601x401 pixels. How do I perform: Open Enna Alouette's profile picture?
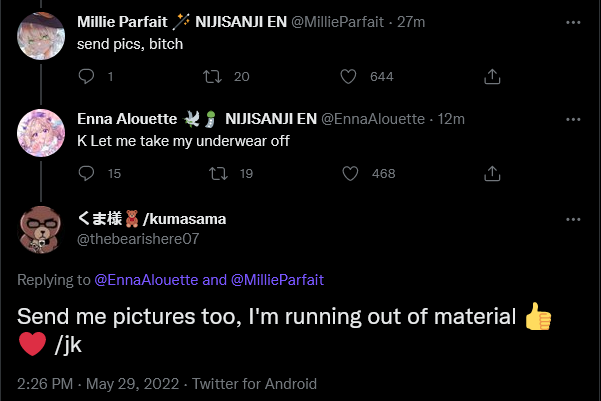point(43,133)
